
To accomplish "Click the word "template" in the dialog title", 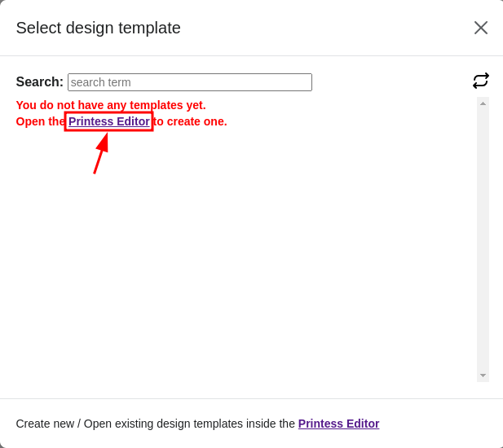I will tap(149, 28).
